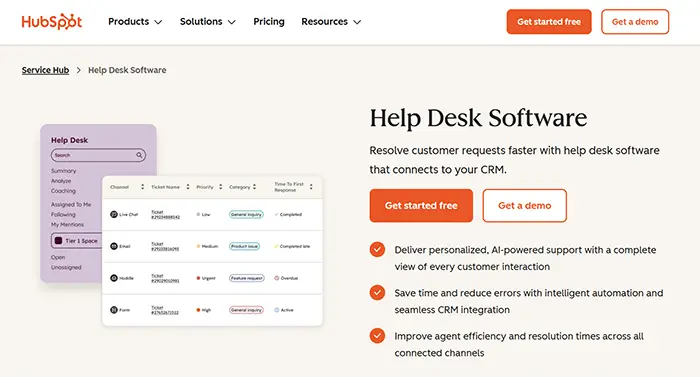700x377 pixels.
Task: Click Get started free below the headline
Action: click(x=421, y=205)
